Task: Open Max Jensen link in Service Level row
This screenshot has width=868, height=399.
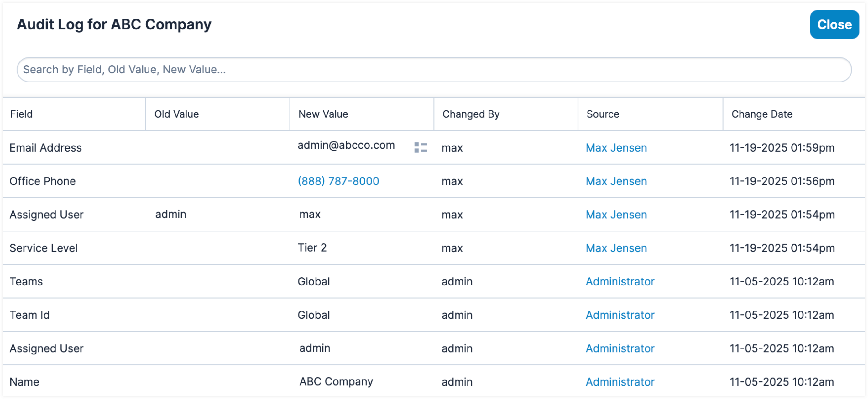Action: click(616, 248)
